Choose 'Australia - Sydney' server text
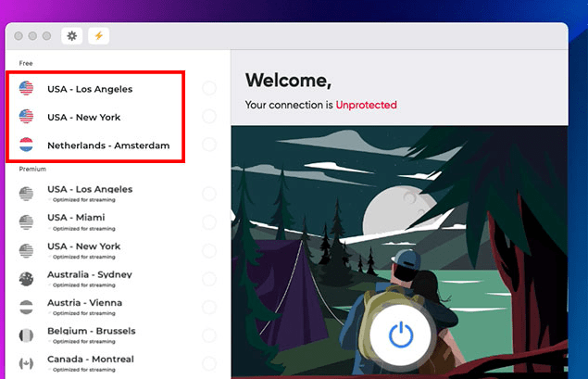 pos(90,274)
